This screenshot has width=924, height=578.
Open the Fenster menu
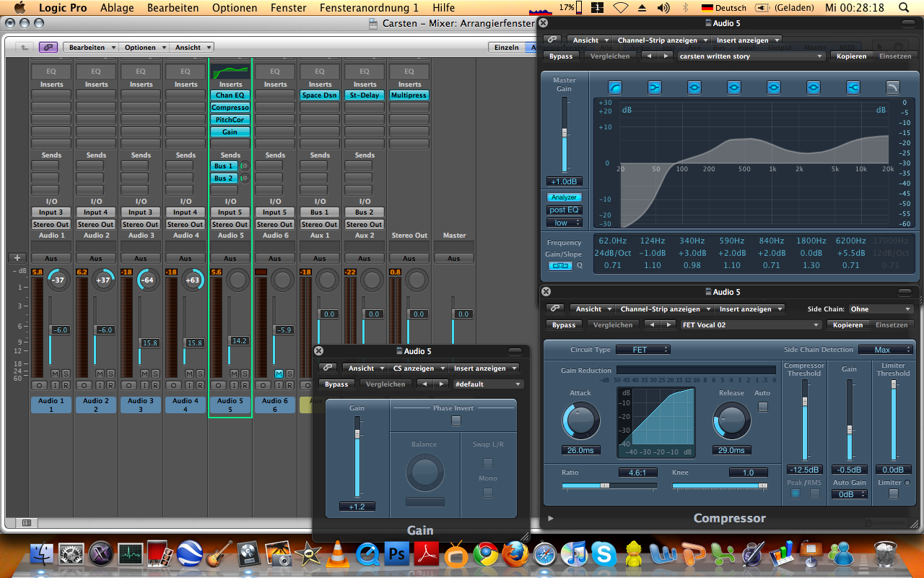[288, 8]
